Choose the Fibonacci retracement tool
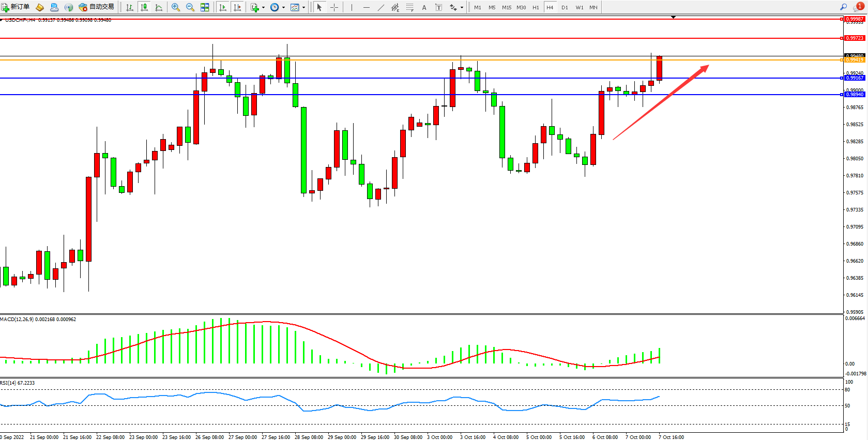Screen dimensions: 868x440 pos(409,7)
